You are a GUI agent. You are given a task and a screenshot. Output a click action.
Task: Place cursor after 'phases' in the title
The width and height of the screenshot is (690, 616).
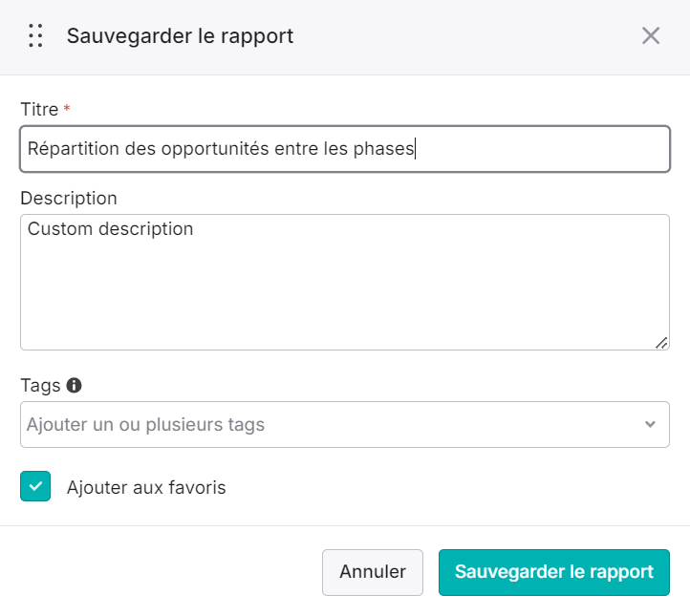415,149
